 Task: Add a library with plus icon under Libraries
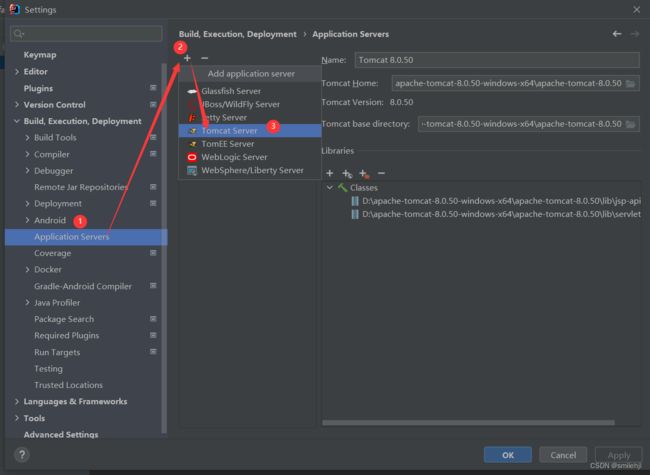point(330,173)
